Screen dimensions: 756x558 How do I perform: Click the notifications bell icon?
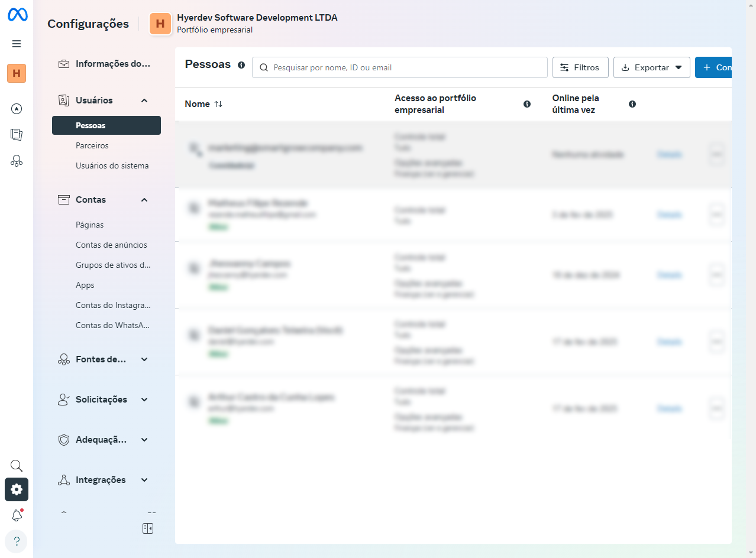[17, 515]
